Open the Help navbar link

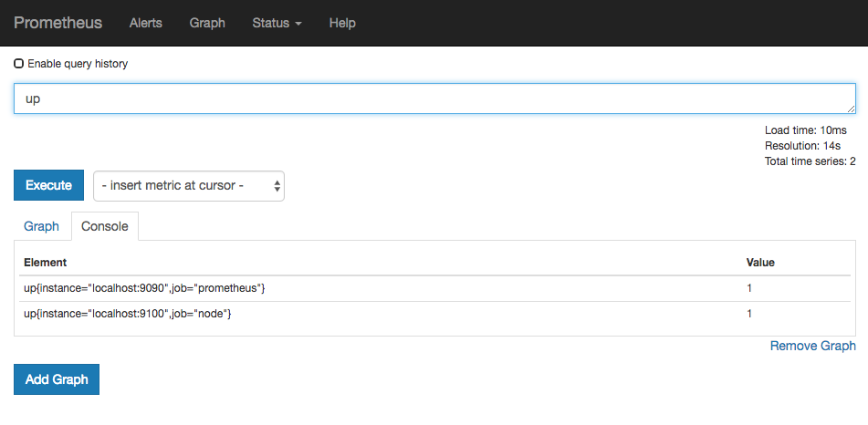[342, 23]
